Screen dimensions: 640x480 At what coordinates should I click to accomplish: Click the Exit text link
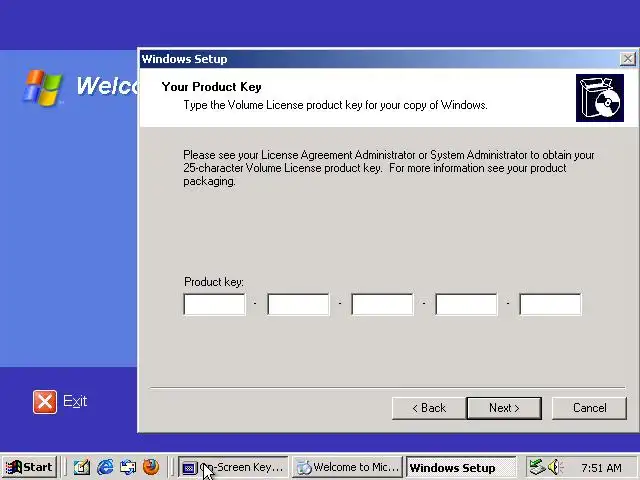pos(75,401)
